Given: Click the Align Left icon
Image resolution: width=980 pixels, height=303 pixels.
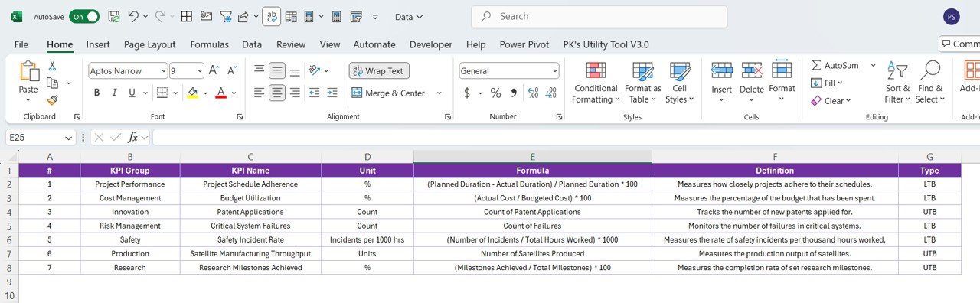Looking at the screenshot, I should (x=259, y=93).
